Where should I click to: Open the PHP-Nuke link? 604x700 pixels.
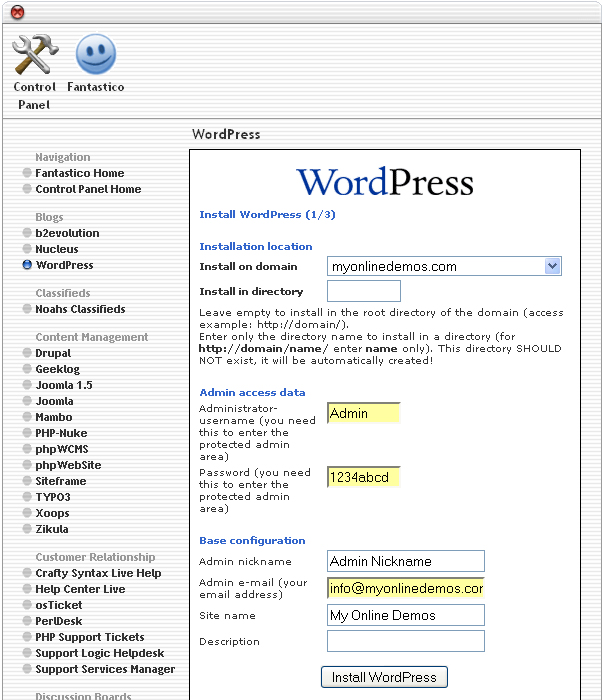[61, 433]
